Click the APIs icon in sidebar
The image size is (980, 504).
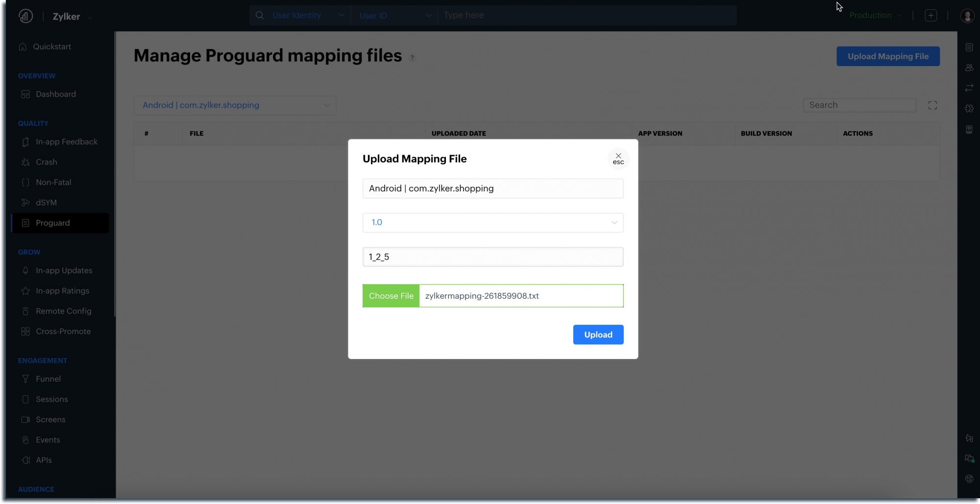25,460
